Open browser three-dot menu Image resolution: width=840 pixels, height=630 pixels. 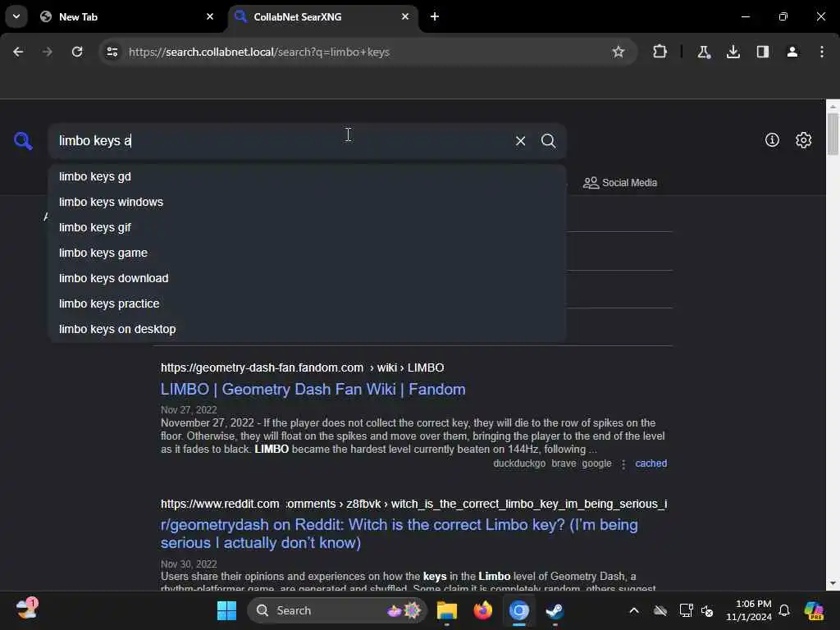click(x=822, y=52)
